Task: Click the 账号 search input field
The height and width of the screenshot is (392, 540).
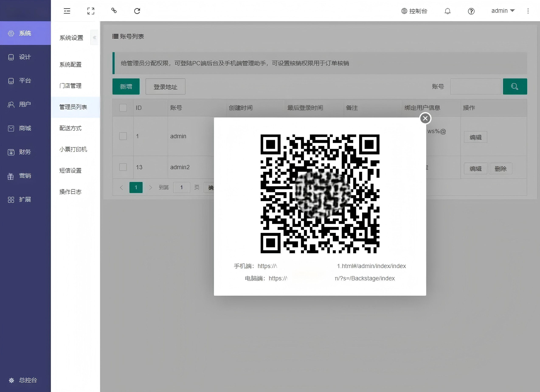Action: tap(475, 87)
